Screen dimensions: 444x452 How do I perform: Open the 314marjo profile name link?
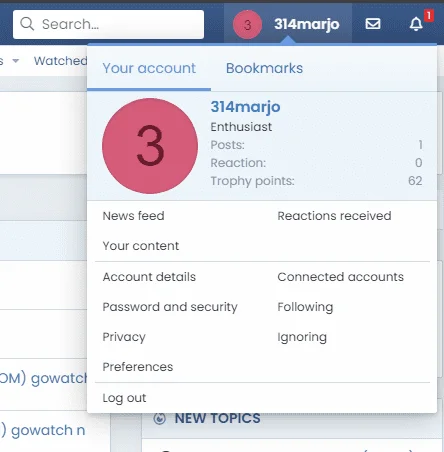click(245, 107)
